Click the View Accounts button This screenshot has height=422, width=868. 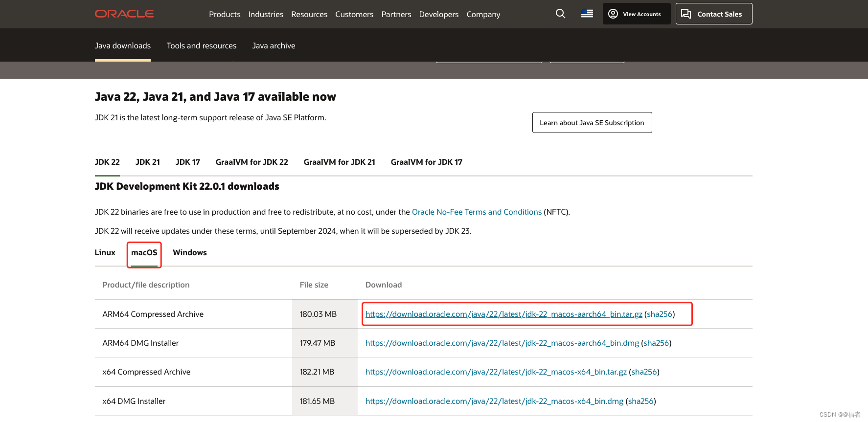[x=637, y=14]
